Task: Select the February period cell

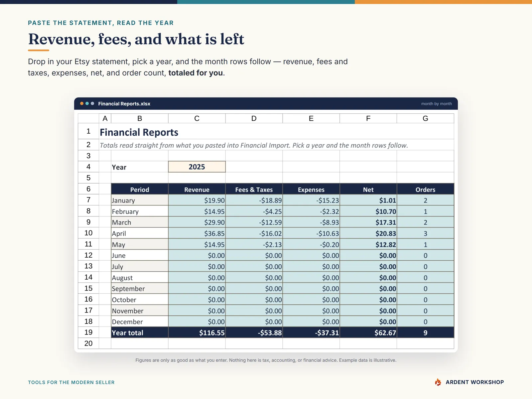Action: [x=140, y=211]
